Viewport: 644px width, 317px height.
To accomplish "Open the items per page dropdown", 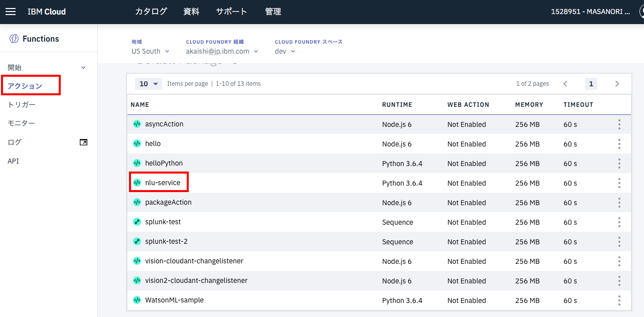I will tap(148, 83).
